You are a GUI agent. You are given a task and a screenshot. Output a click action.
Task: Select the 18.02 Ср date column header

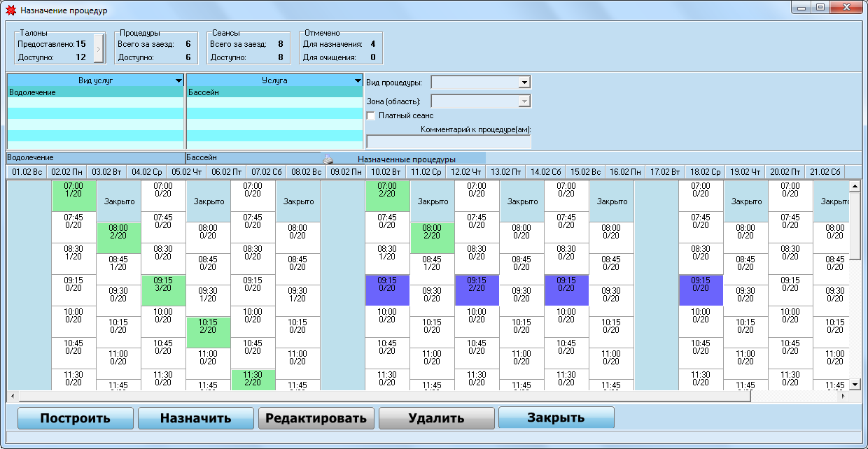[706, 171]
